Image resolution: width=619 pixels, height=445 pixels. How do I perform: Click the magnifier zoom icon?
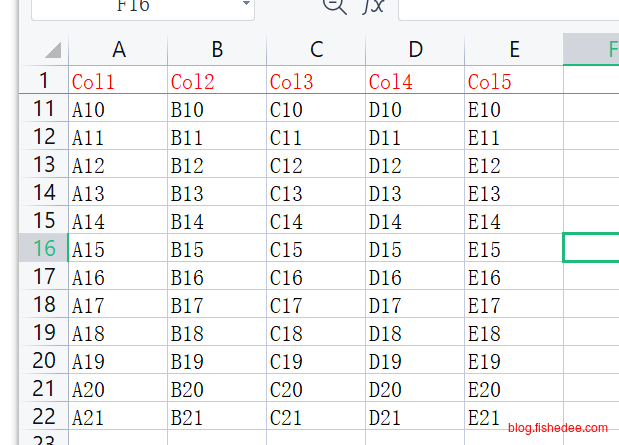coord(334,6)
